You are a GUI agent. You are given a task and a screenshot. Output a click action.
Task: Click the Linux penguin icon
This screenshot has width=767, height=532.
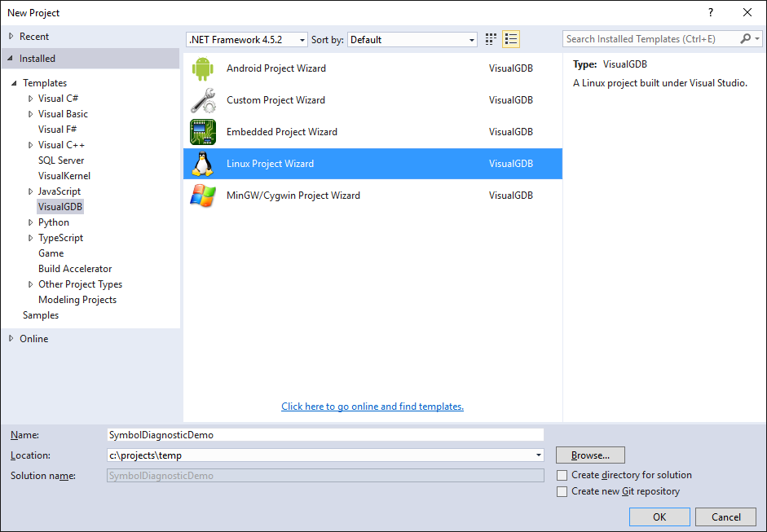pyautogui.click(x=202, y=164)
